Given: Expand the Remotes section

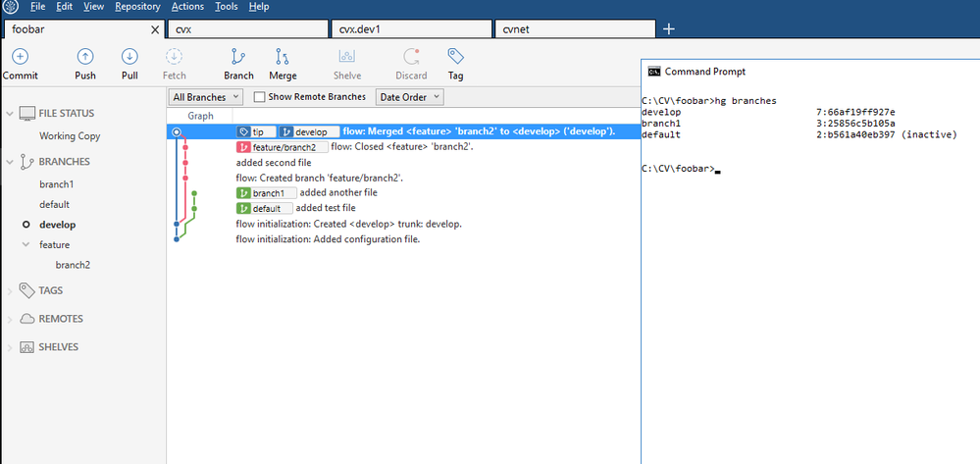Looking at the screenshot, I should pyautogui.click(x=10, y=319).
